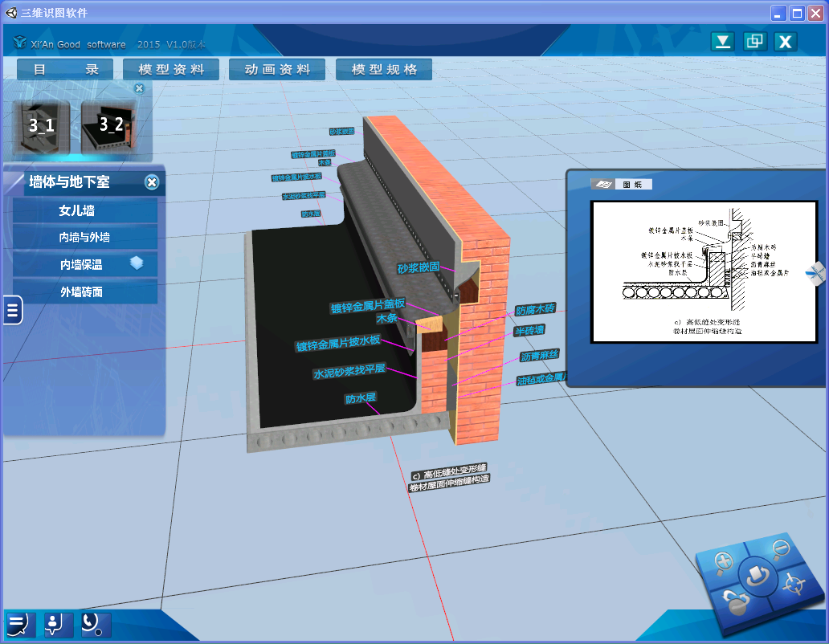Close the thumbnail preview panel
This screenshot has height=644, width=829.
coord(139,88)
